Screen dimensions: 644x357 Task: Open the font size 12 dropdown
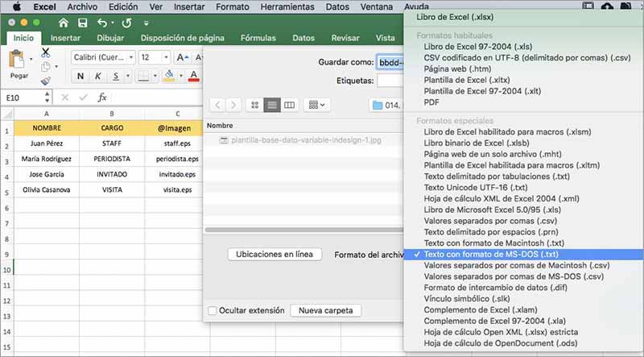click(166, 57)
